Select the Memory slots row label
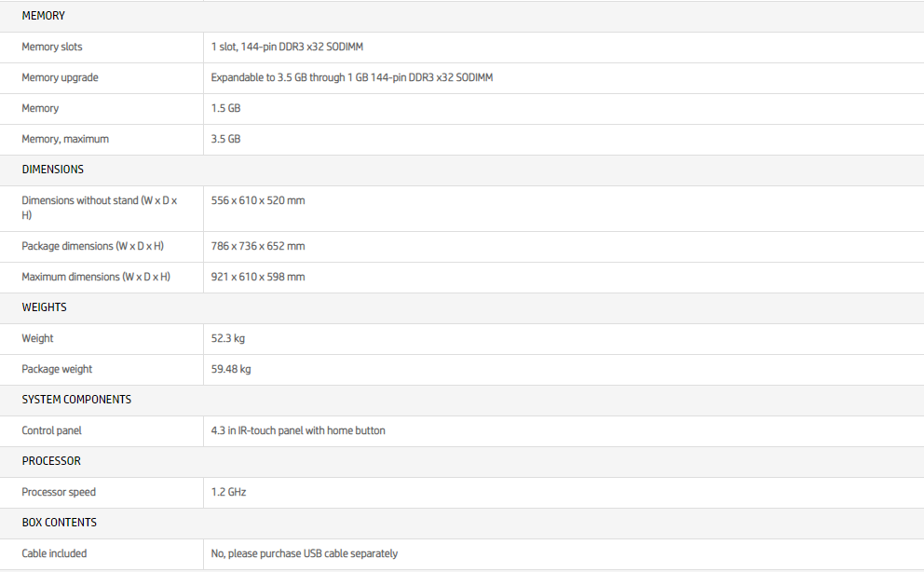Image resolution: width=924 pixels, height=572 pixels. pyautogui.click(x=52, y=47)
